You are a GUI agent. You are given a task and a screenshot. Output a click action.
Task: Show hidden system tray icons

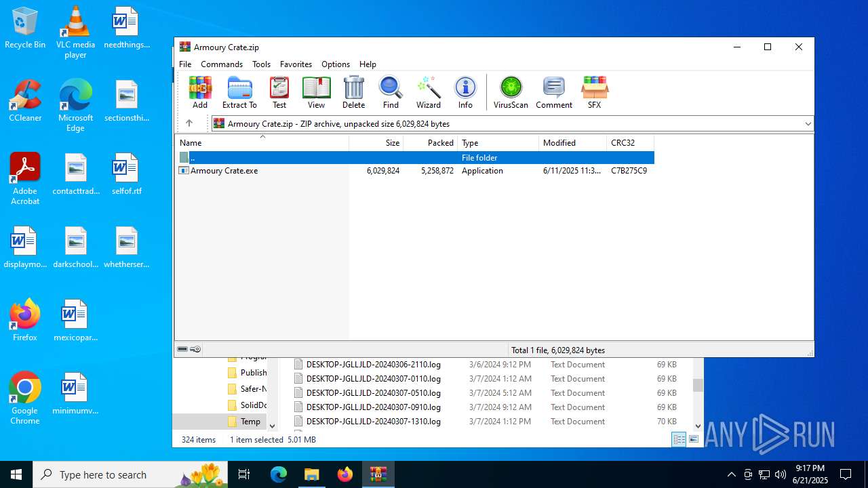[x=731, y=474]
